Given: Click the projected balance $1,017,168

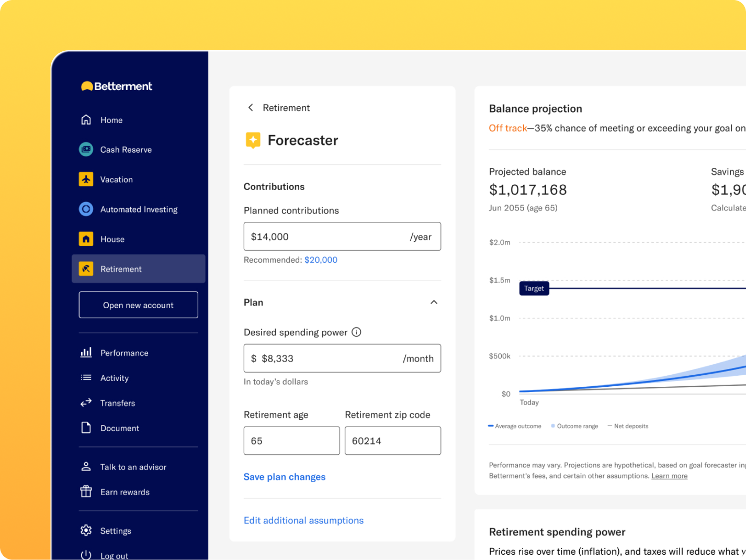Looking at the screenshot, I should coord(528,190).
